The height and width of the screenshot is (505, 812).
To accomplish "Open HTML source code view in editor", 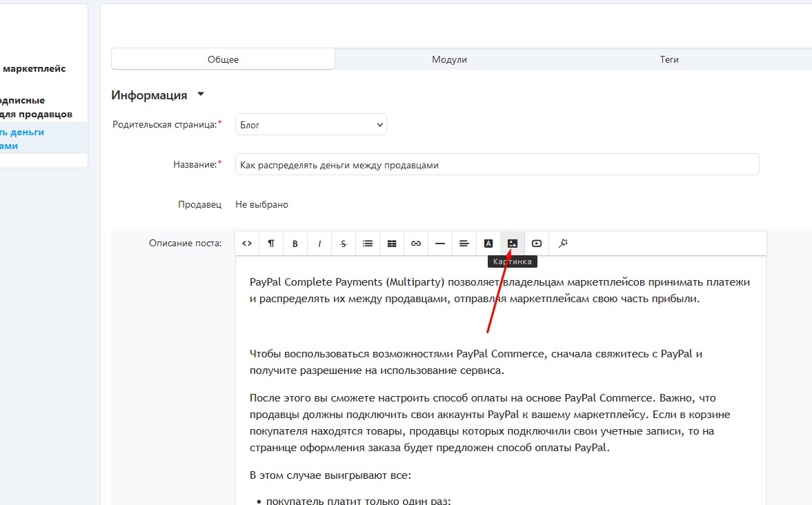I will tap(247, 244).
